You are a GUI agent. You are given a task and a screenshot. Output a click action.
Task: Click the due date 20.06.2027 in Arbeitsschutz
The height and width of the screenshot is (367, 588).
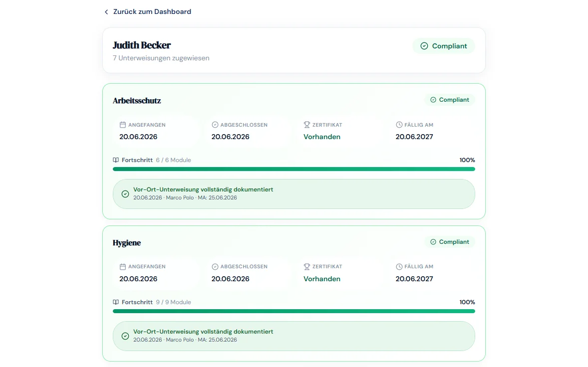click(414, 137)
